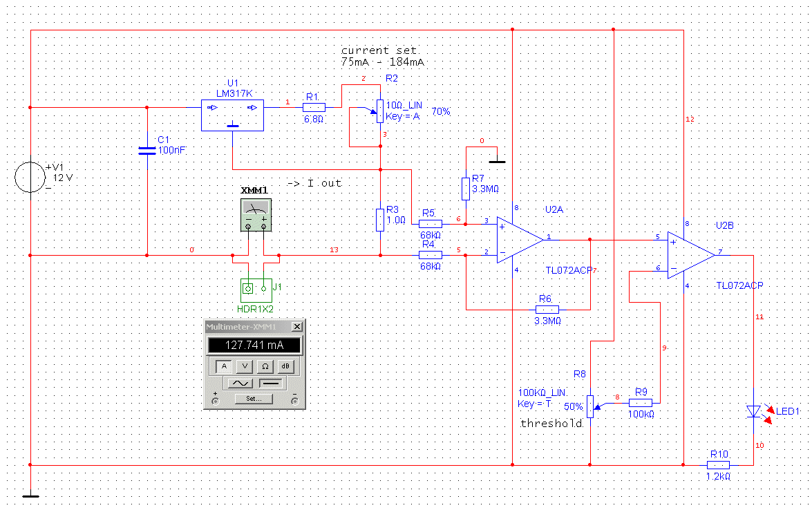
Task: Click the 'Key = T' label
Action: [535, 404]
